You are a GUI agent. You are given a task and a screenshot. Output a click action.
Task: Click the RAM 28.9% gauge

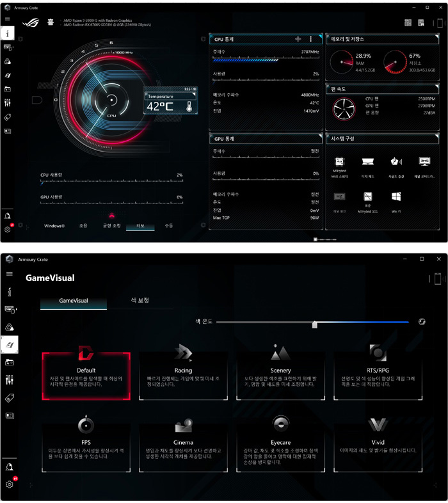(342, 62)
